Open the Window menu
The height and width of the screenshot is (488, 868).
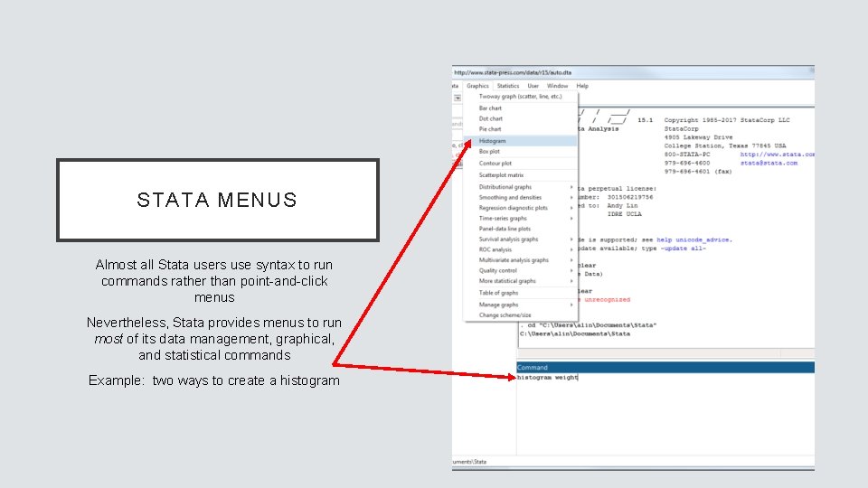point(557,86)
